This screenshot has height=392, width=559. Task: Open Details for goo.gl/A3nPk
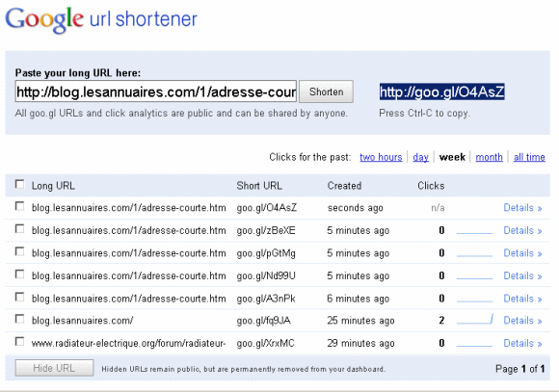click(x=522, y=299)
